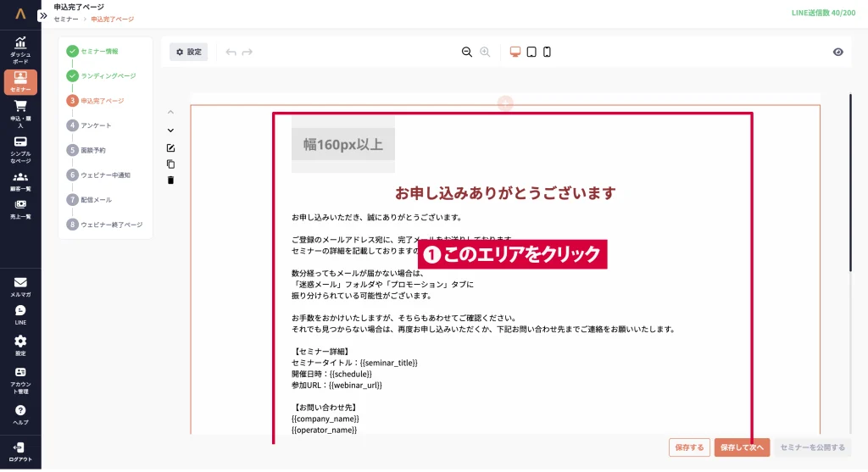
Task: Zoom out the page canvas
Action: pos(466,52)
